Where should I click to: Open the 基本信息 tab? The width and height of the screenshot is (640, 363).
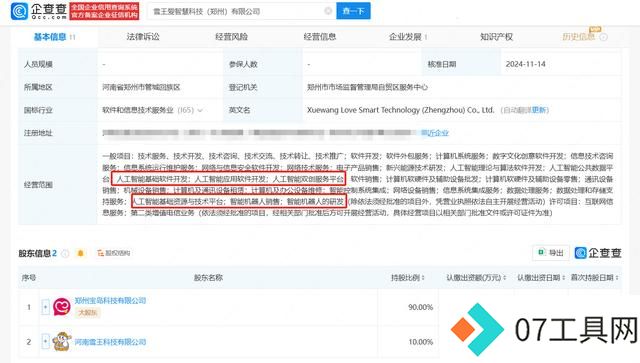[x=50, y=37]
